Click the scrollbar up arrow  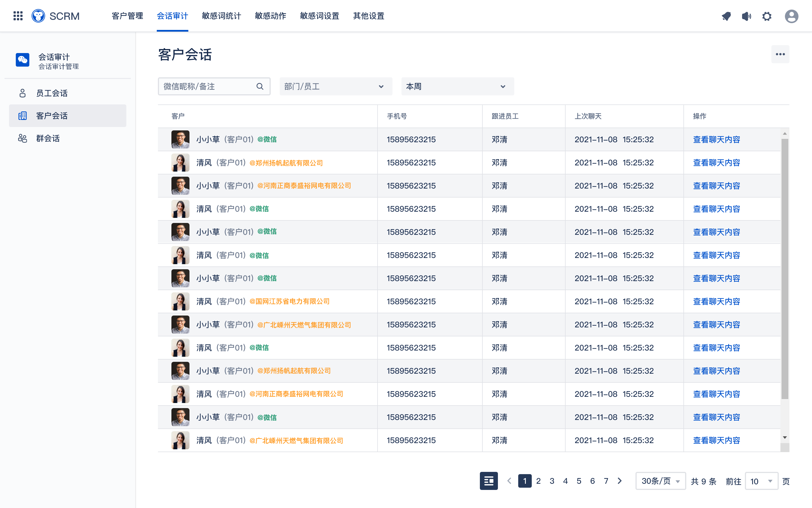tap(784, 133)
